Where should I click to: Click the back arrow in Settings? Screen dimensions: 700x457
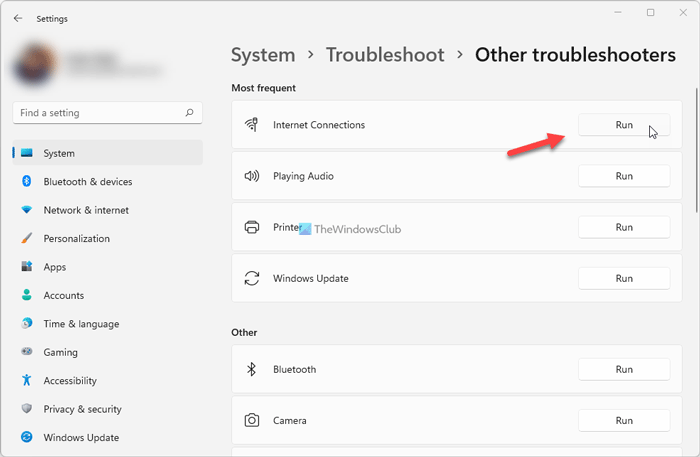point(18,18)
